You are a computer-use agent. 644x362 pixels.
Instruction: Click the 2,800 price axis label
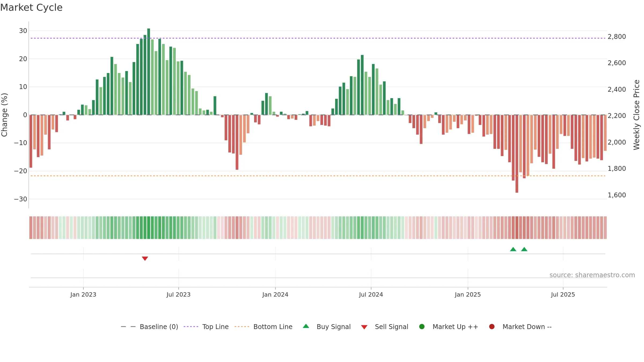[x=617, y=36]
